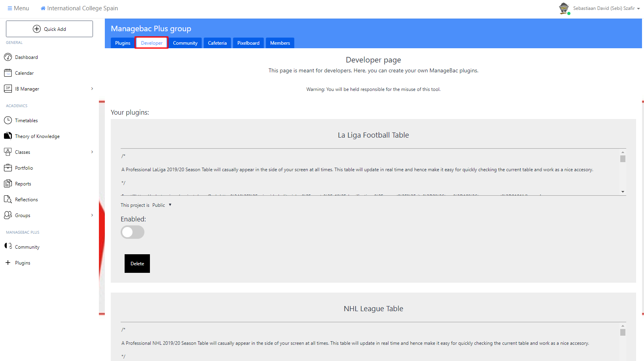
Task: Click the user avatar image
Action: click(x=564, y=8)
